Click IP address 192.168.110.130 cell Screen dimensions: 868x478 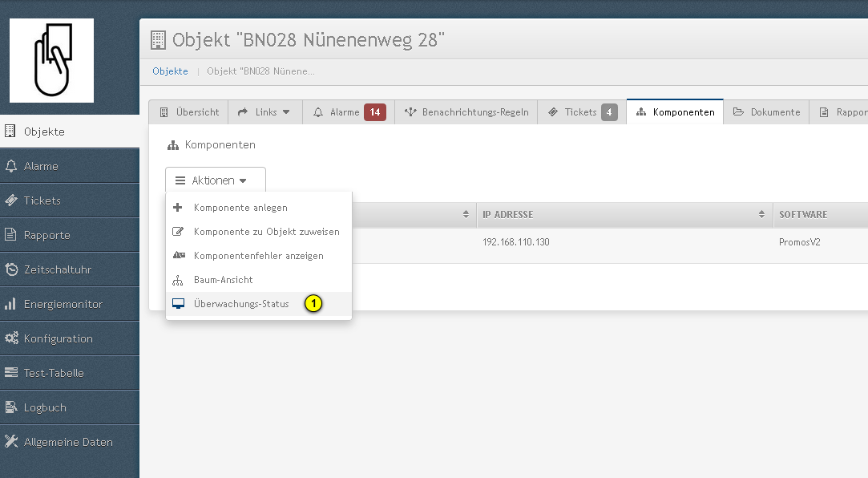click(x=516, y=242)
